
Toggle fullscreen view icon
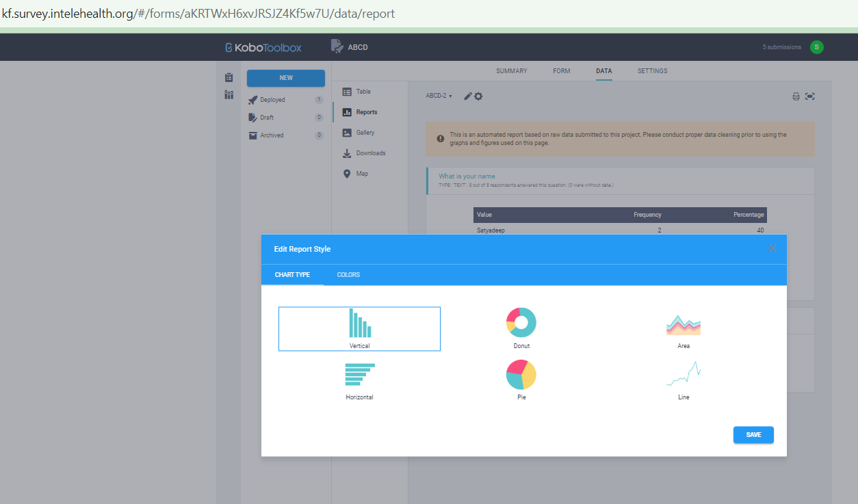810,96
